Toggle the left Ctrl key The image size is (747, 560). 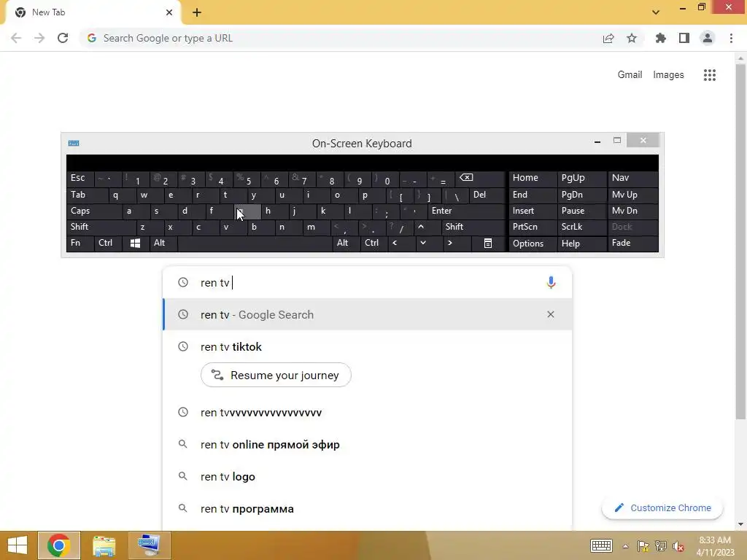pos(108,244)
